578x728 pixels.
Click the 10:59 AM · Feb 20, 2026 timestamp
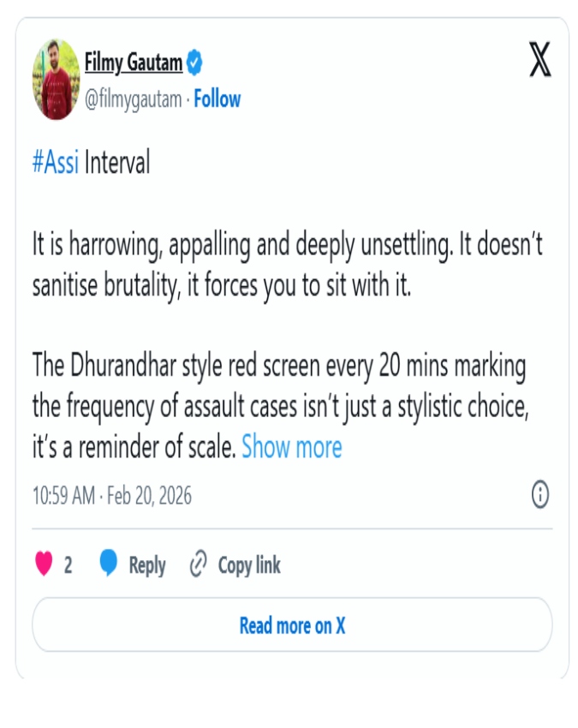[x=112, y=495]
